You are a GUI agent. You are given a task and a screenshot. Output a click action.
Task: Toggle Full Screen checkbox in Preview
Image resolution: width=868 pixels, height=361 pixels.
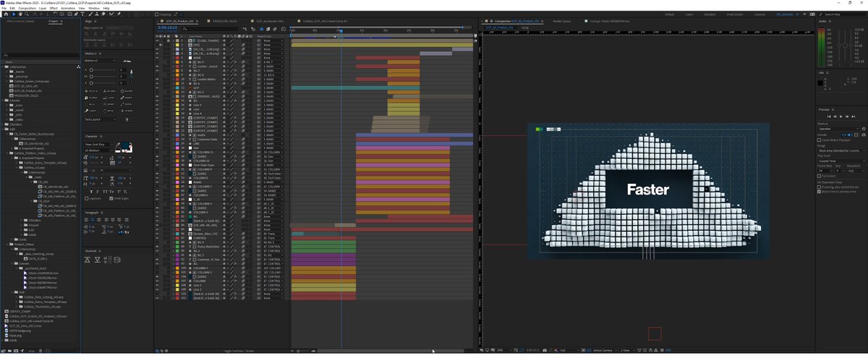819,176
